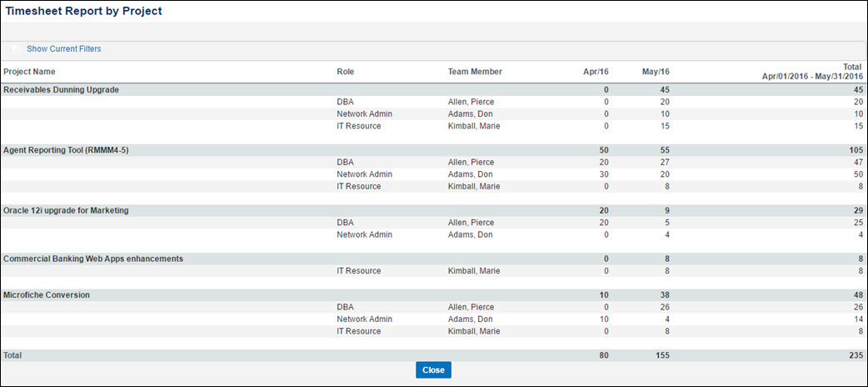Click the Apr/16 column header
This screenshot has height=387, width=868.
596,72
